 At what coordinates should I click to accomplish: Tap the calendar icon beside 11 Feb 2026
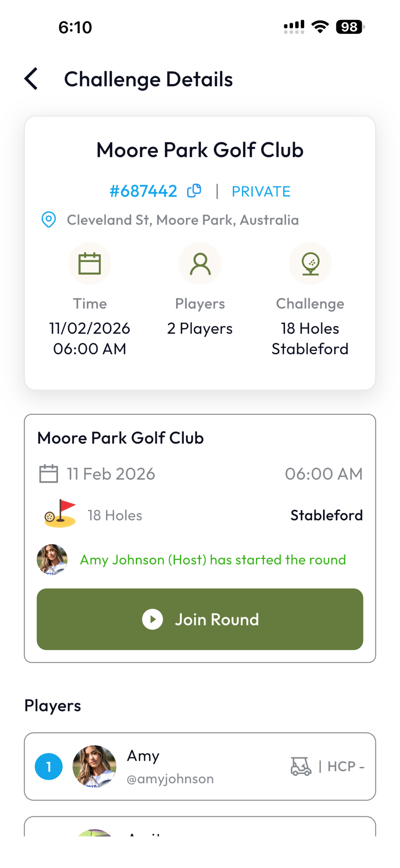click(x=48, y=473)
